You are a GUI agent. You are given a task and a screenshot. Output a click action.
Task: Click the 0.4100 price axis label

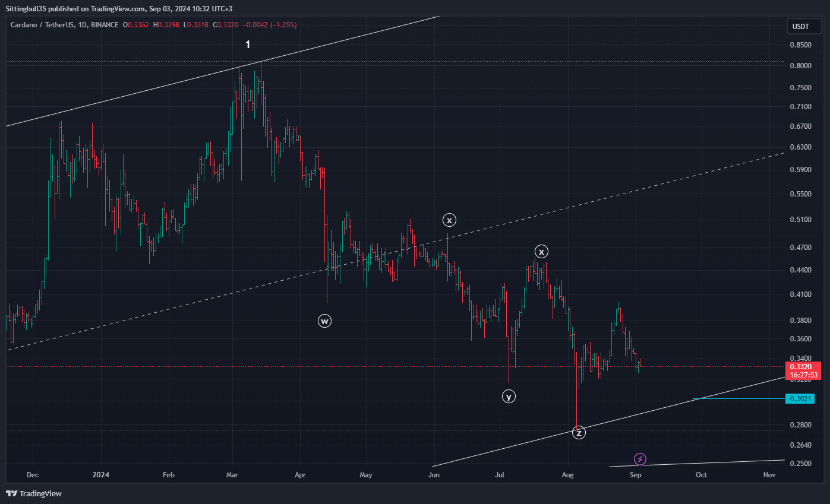(x=801, y=294)
